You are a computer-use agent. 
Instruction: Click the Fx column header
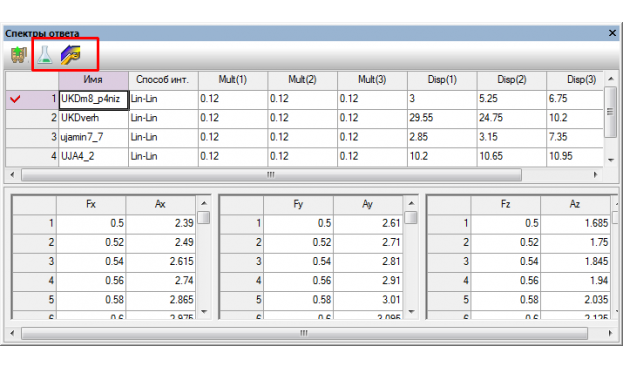pos(91,205)
